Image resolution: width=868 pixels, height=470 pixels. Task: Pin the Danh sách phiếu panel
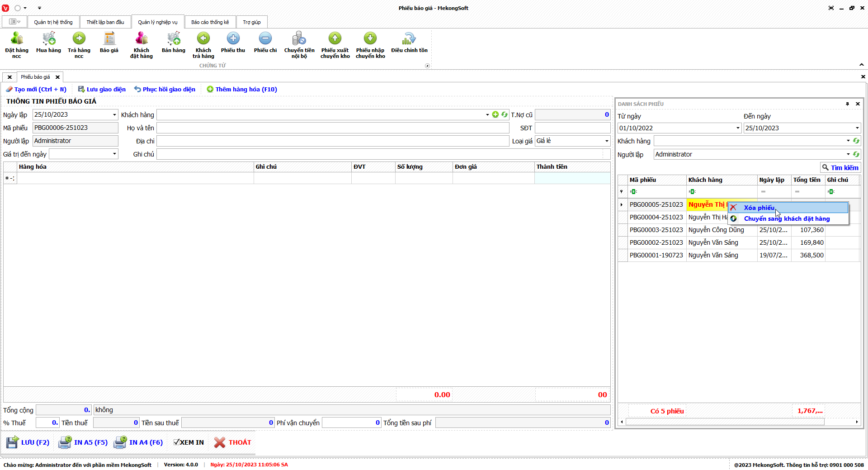click(847, 104)
